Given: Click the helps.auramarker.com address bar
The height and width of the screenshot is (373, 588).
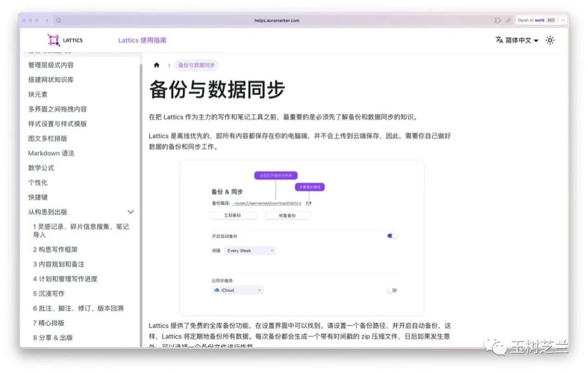Looking at the screenshot, I should coord(277,20).
